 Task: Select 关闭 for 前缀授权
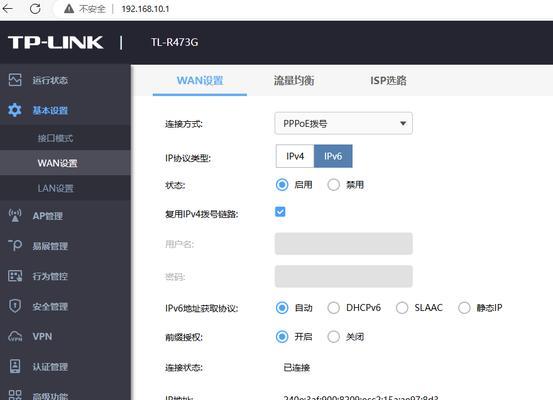(x=334, y=337)
